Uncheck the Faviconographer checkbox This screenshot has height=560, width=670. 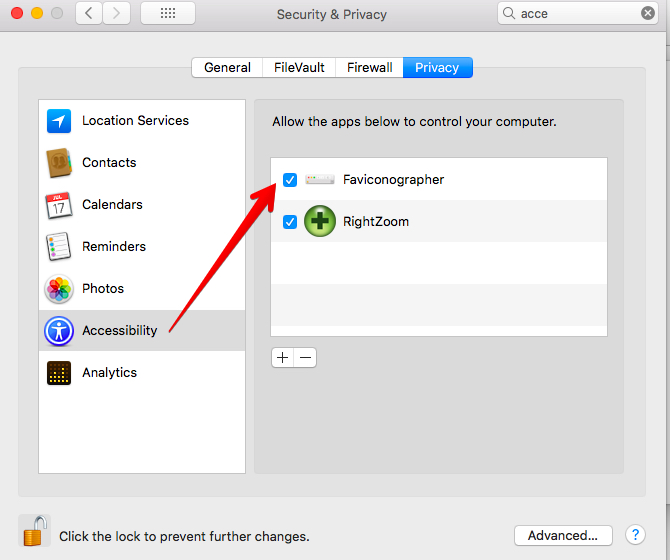click(290, 180)
